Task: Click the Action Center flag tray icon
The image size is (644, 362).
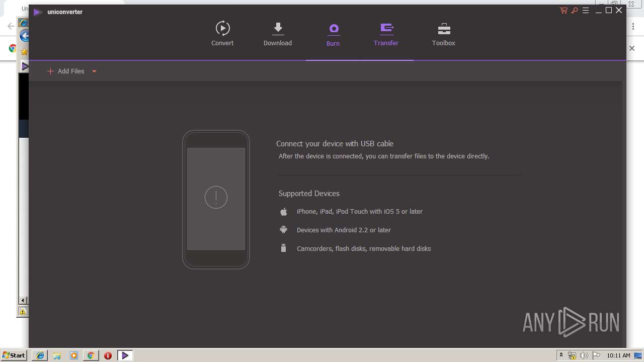Action: tap(596, 355)
